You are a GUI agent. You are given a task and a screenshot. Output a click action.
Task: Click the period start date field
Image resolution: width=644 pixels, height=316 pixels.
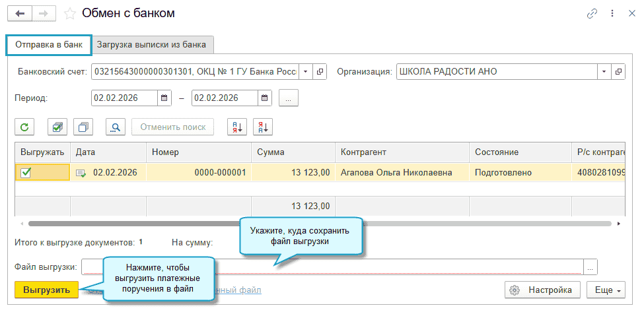(x=124, y=98)
